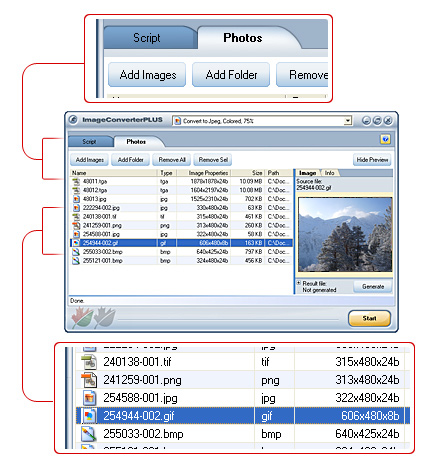Open the Info tab in preview panel
Screen dimensions: 425x463
[x=329, y=173]
